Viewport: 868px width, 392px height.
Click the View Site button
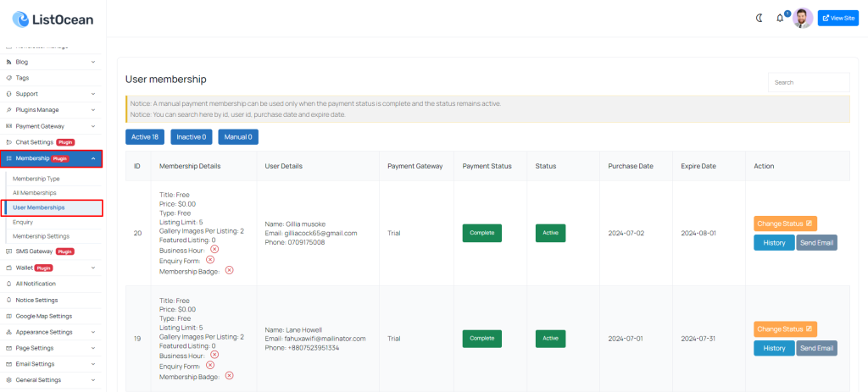coord(838,19)
